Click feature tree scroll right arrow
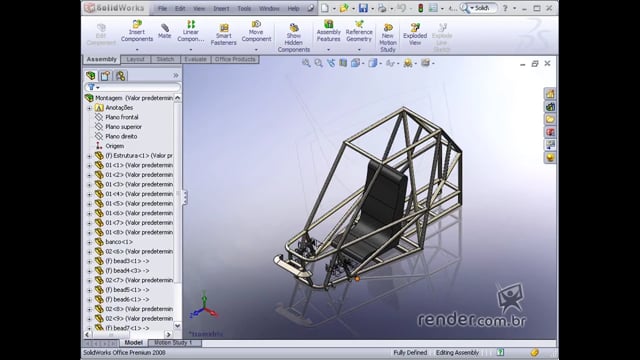This screenshot has width=640, height=360. click(168, 334)
